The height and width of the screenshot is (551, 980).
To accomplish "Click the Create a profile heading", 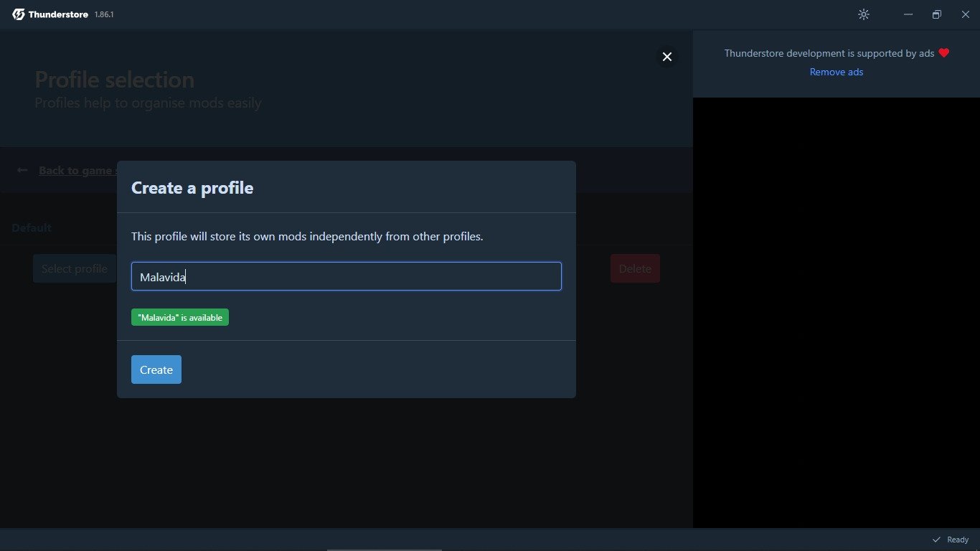I will [192, 188].
